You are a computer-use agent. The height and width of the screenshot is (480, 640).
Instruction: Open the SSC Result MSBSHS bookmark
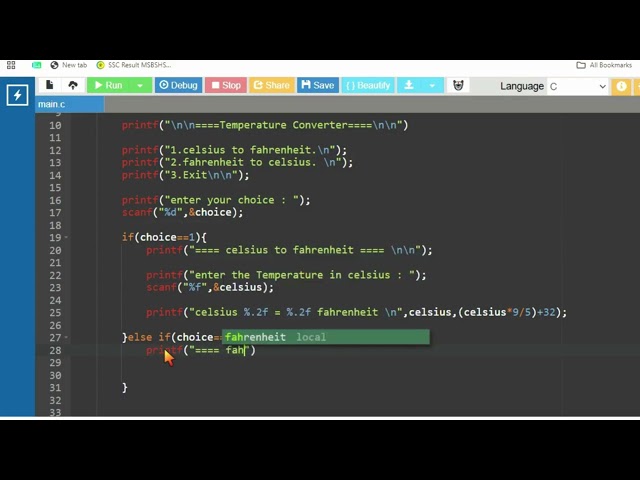134,65
